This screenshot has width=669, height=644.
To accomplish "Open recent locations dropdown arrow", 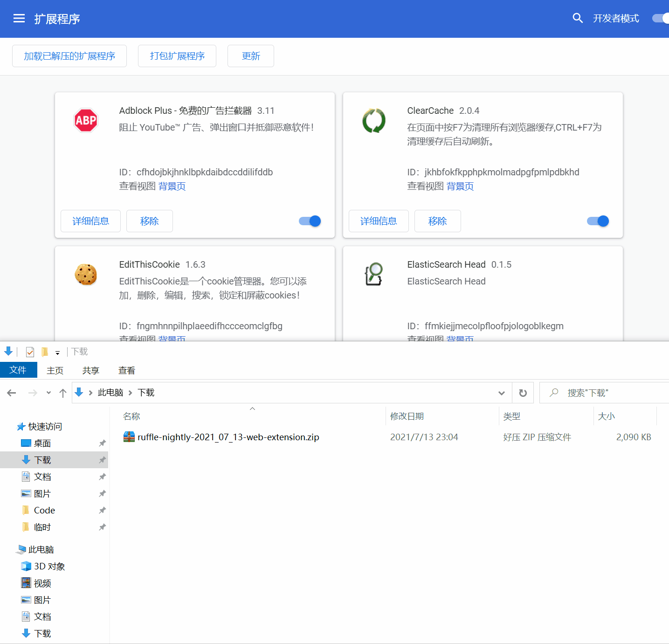I will pyautogui.click(x=48, y=393).
